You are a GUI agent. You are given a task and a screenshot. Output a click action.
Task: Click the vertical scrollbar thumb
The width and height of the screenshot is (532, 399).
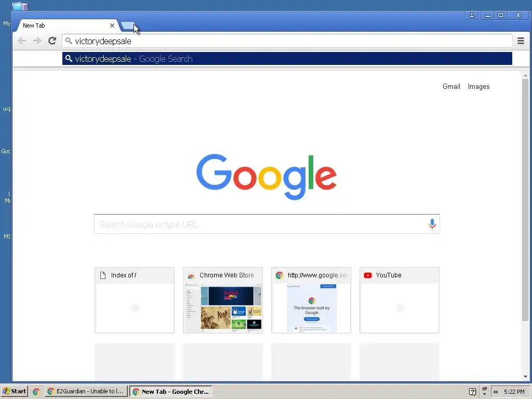[x=525, y=200]
